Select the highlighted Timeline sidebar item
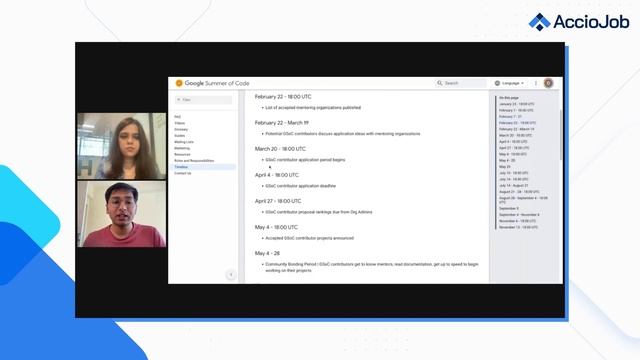Screen dimensions: 640x360 point(204,167)
